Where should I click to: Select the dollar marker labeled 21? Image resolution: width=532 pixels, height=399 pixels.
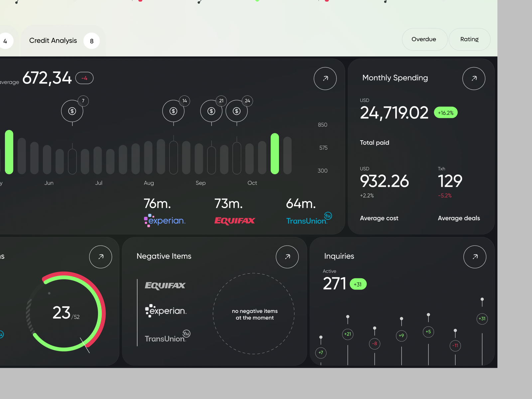211,111
